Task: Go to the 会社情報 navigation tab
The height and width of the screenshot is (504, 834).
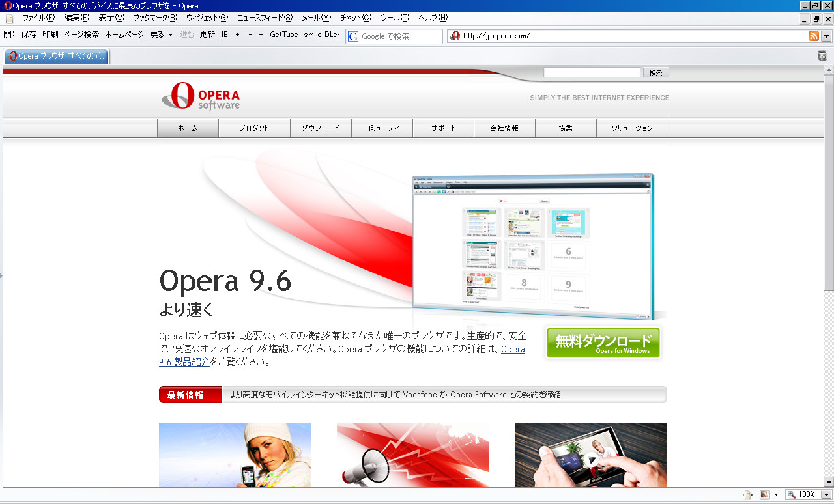Action: coord(504,128)
